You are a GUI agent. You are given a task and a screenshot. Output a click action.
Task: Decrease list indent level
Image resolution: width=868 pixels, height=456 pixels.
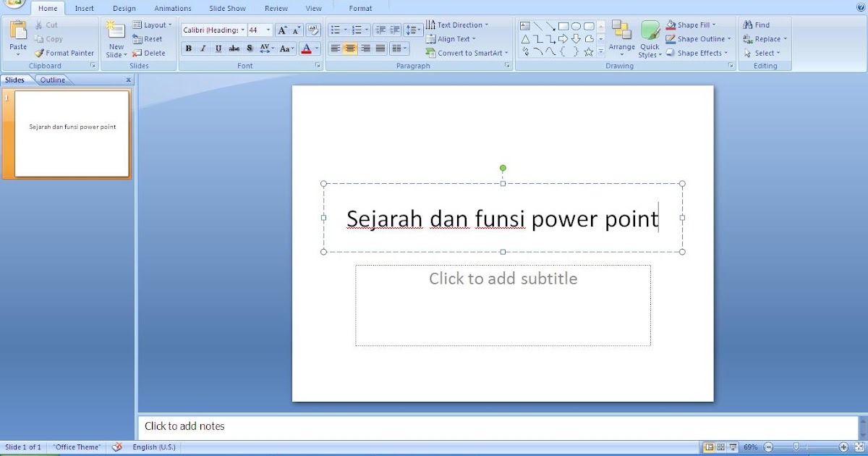[380, 30]
